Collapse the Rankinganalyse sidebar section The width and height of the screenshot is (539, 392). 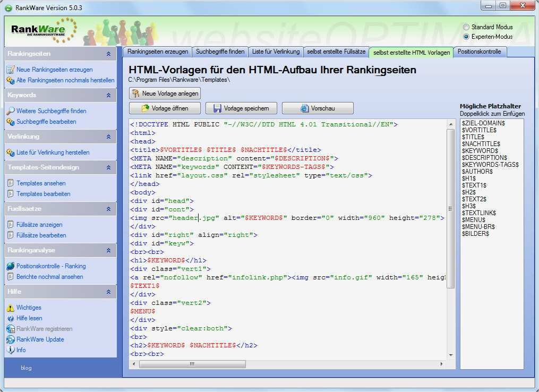[x=109, y=251]
